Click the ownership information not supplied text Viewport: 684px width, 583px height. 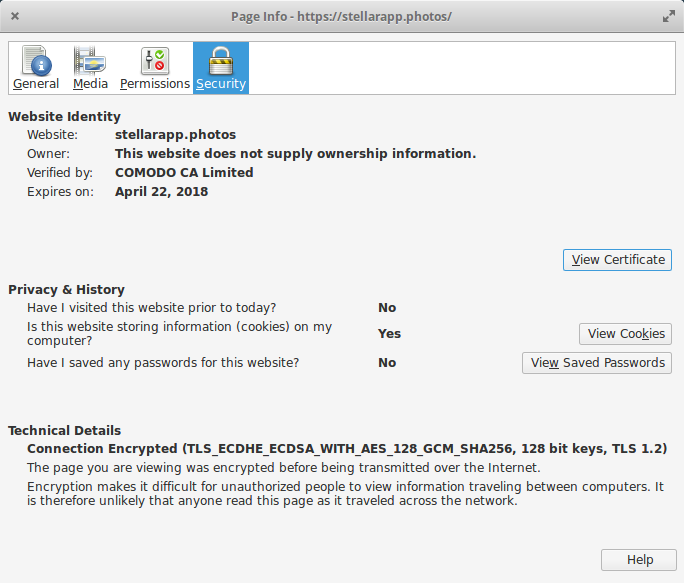[295, 154]
